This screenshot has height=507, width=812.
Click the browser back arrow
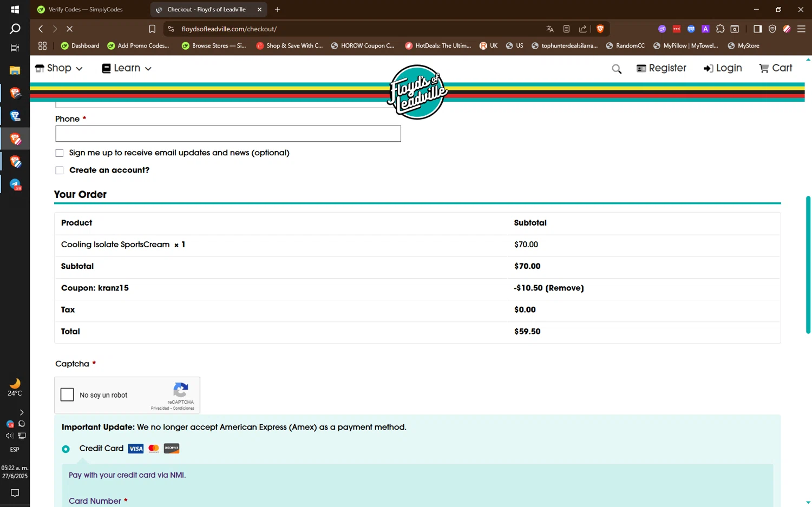(x=41, y=29)
